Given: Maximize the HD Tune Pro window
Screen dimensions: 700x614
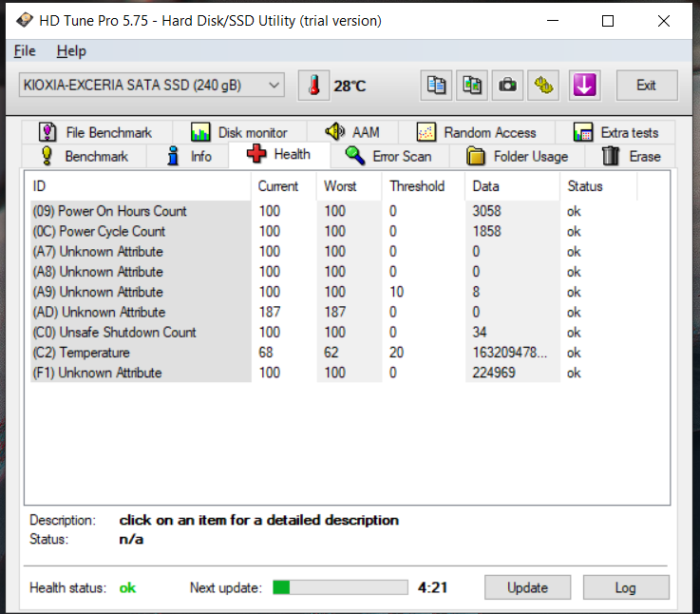Looking at the screenshot, I should [608, 21].
